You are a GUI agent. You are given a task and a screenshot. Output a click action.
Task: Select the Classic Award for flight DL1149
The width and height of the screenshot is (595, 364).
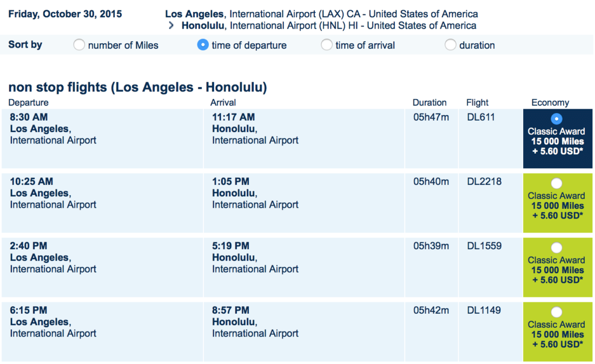coord(557,312)
